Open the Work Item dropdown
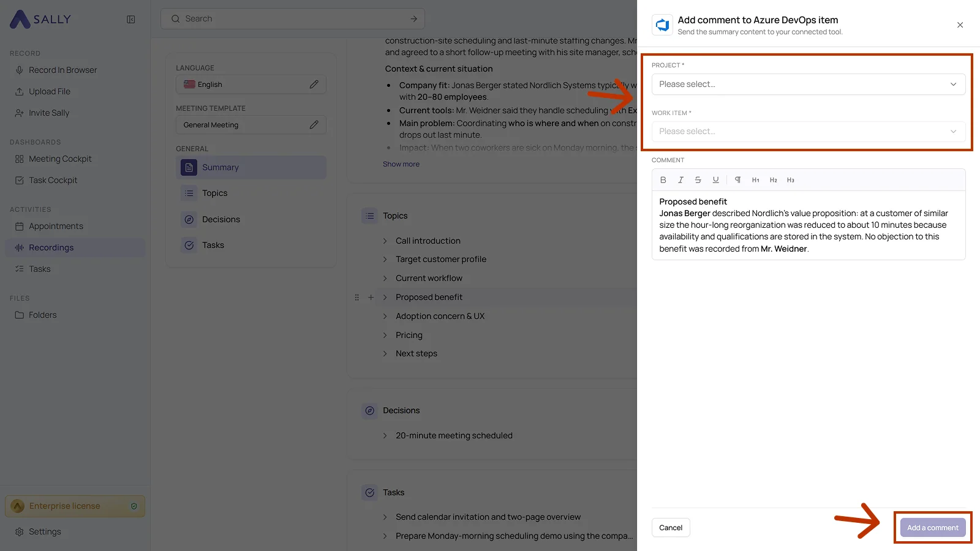 click(809, 131)
